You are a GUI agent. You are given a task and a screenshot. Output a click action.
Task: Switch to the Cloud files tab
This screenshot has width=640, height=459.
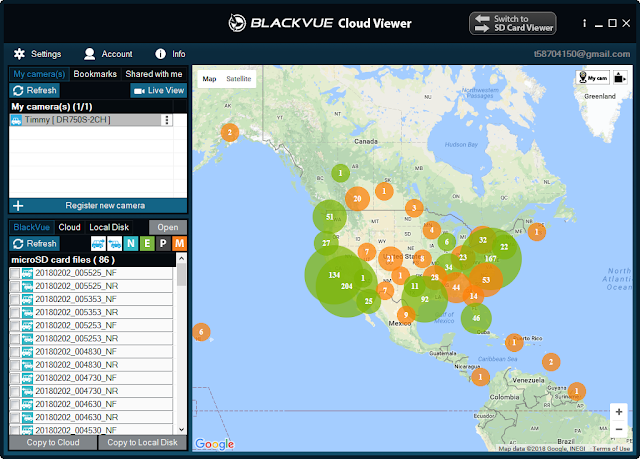point(69,227)
